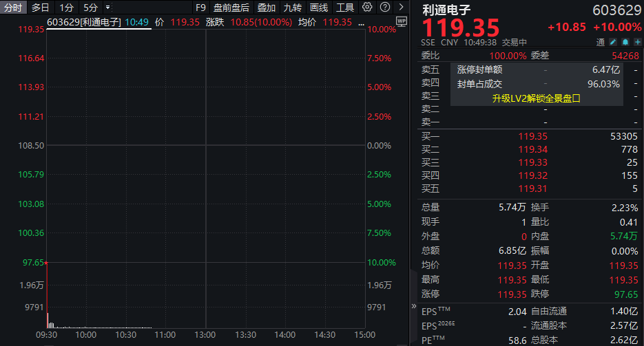Click the WP badge icon on chart
The width and height of the screenshot is (644, 346).
tap(402, 22)
